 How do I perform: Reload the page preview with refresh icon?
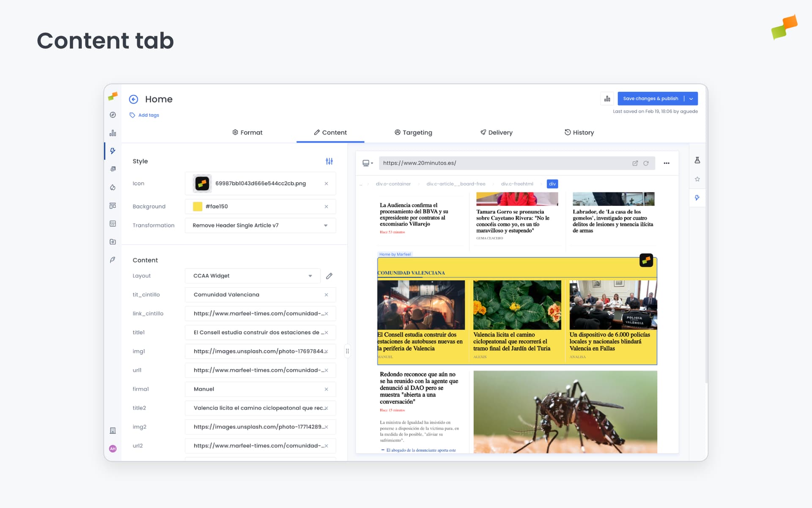pyautogui.click(x=647, y=163)
